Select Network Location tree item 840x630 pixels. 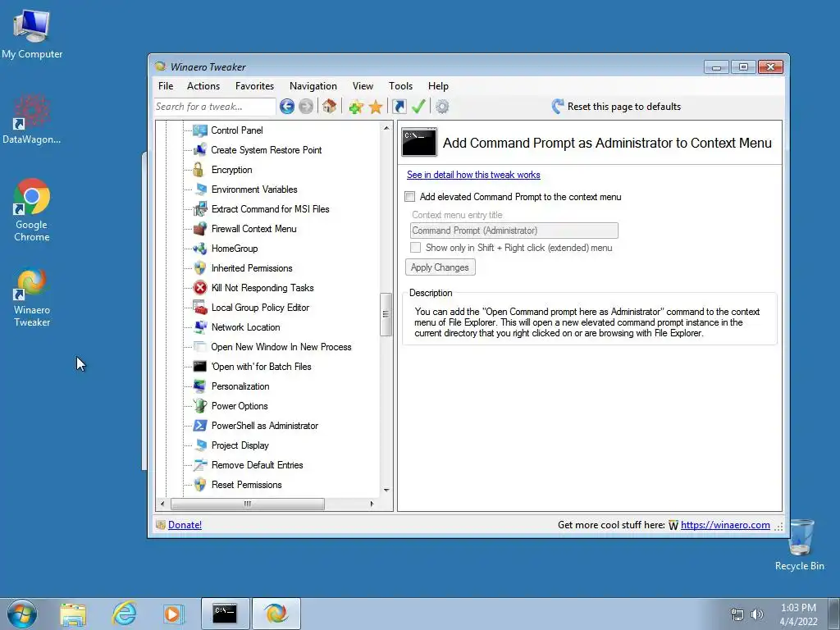[x=245, y=327]
